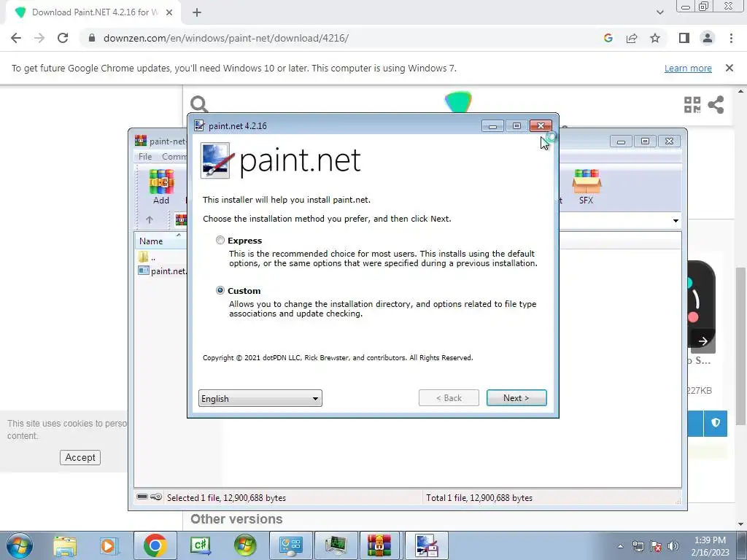747x560 pixels.
Task: Click the next arrow on the webpage carousel
Action: [703, 341]
